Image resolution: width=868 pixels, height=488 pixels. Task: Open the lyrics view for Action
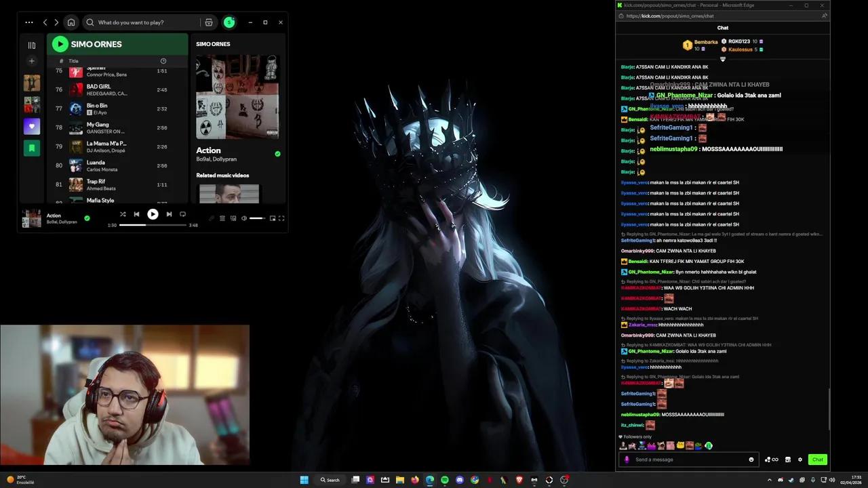[212, 218]
